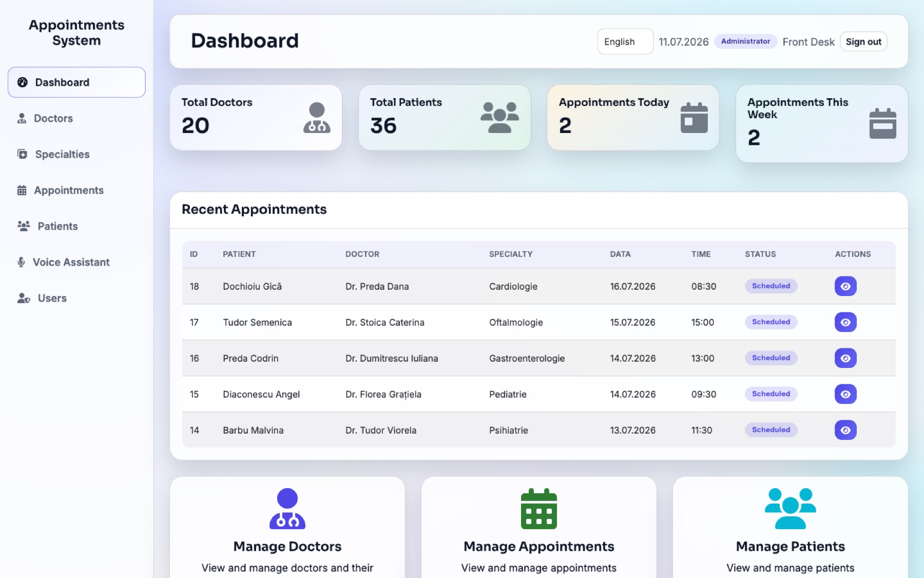The height and width of the screenshot is (578, 924).
Task: Click the 15:00 time cell
Action: [703, 323]
